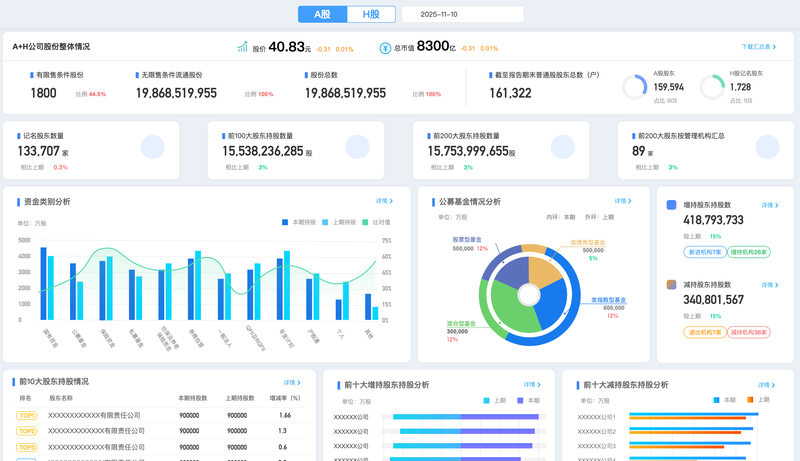The height and width of the screenshot is (461, 800).
Task: Switch to the H股 tab
Action: [x=371, y=14]
